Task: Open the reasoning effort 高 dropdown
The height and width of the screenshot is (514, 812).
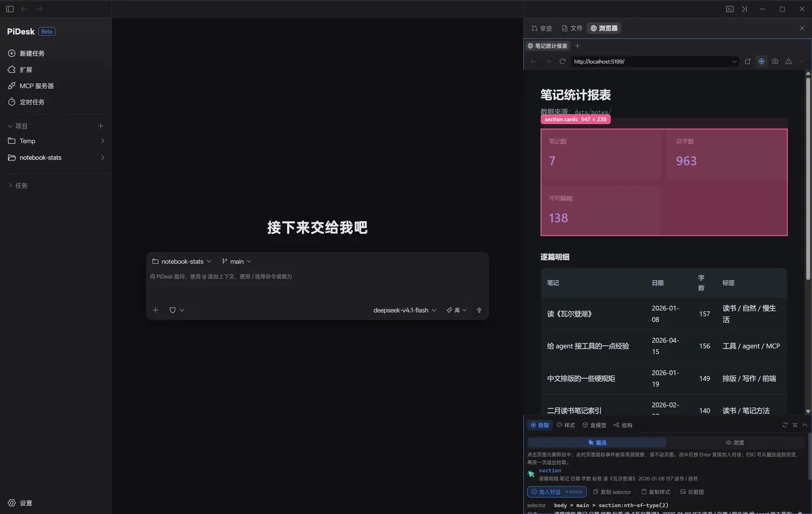Action: pyautogui.click(x=456, y=310)
